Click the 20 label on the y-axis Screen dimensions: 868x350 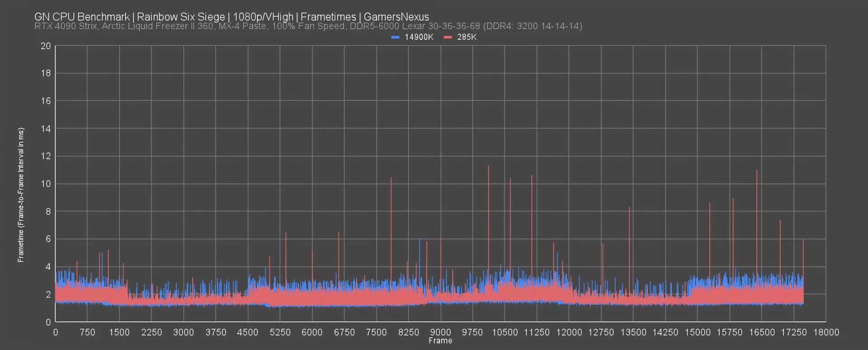click(46, 46)
